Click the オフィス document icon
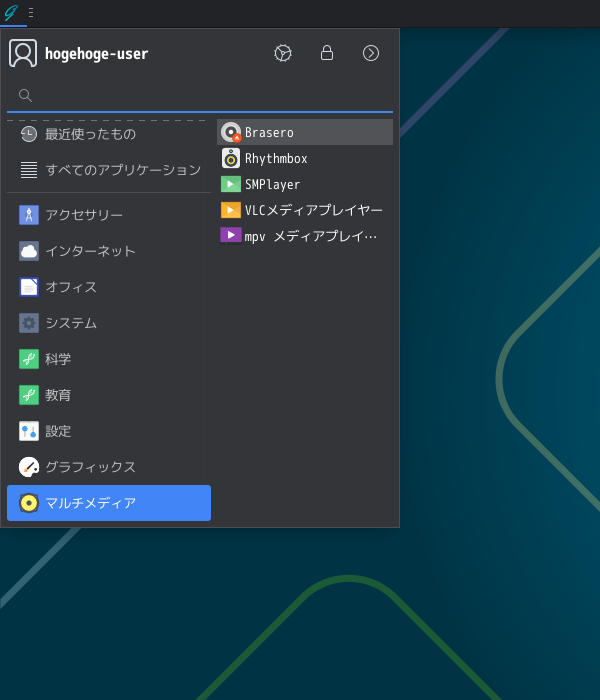The width and height of the screenshot is (600, 700). tap(29, 287)
